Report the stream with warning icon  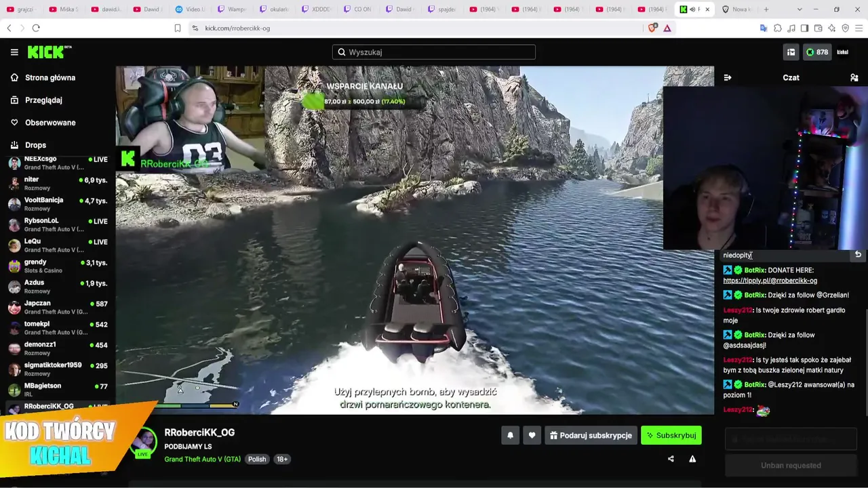point(692,459)
